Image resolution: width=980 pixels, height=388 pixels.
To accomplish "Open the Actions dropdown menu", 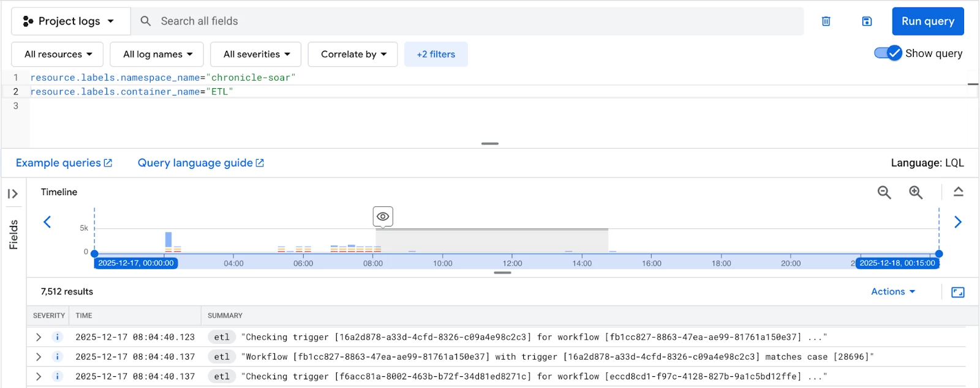I will pyautogui.click(x=893, y=292).
